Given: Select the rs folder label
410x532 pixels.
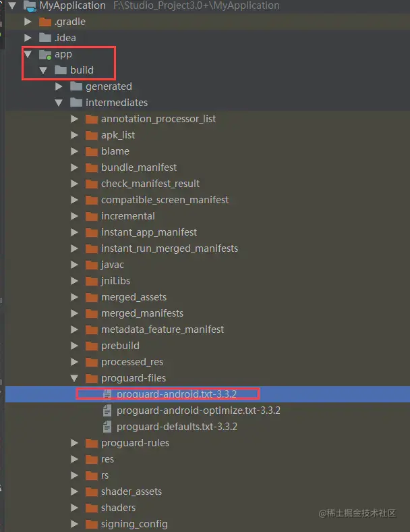Looking at the screenshot, I should [x=105, y=475].
